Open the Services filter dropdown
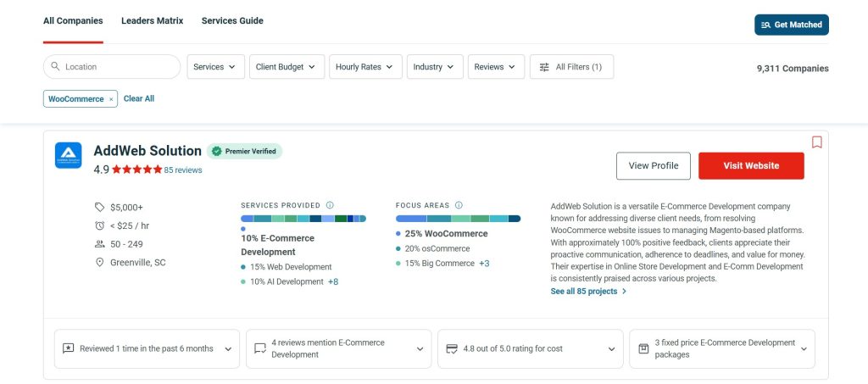The height and width of the screenshot is (384, 868). point(215,67)
